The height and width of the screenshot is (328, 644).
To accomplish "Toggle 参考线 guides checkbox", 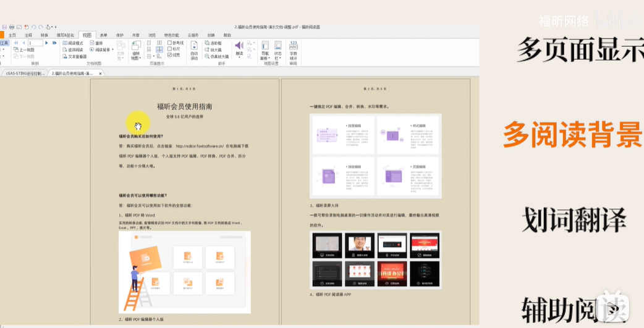I will click(x=176, y=43).
